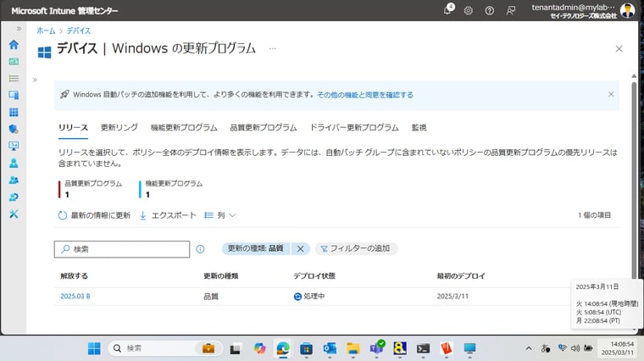Click the page vertical scrollbar

point(634,180)
